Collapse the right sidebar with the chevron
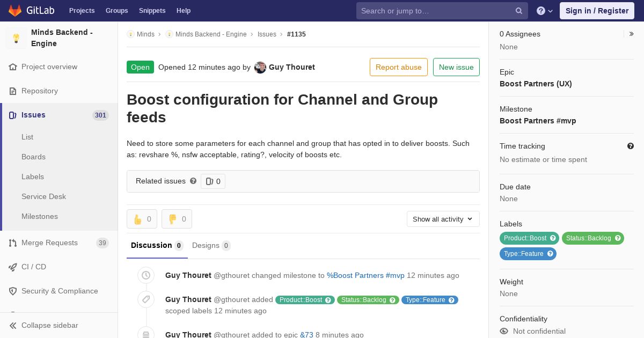Screen dimensions: 644x338 coord(632,34)
